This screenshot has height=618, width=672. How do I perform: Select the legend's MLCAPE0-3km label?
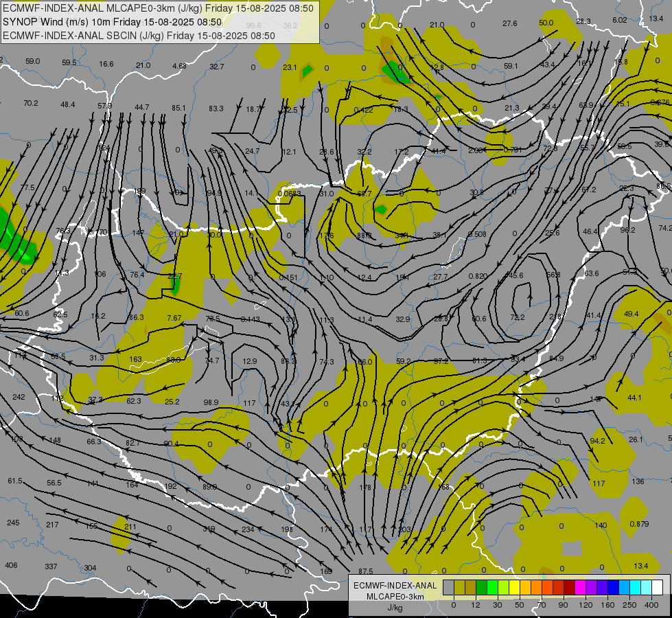395,597
